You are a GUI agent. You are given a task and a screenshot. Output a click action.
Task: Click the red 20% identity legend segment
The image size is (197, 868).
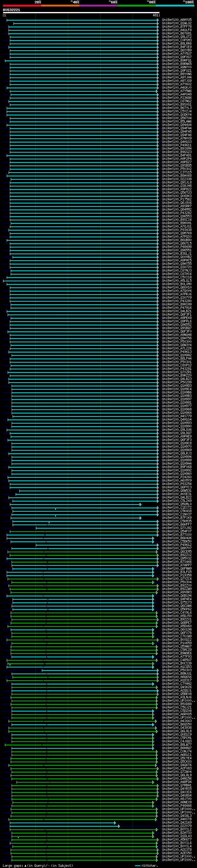(22, 6)
